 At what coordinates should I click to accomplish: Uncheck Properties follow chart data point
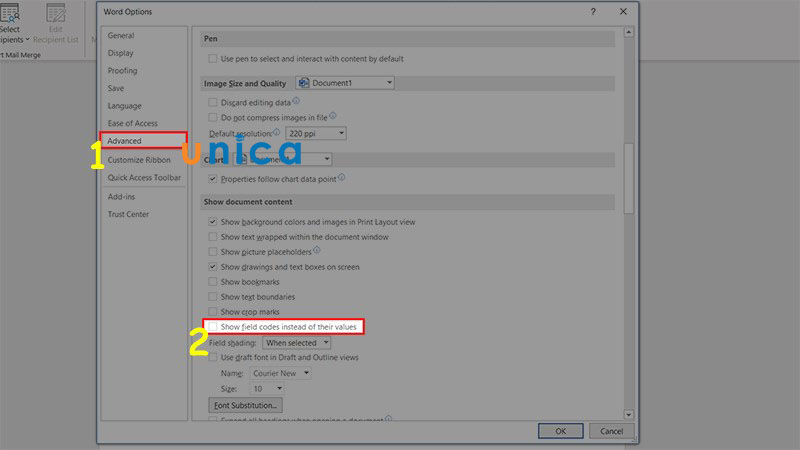click(213, 179)
